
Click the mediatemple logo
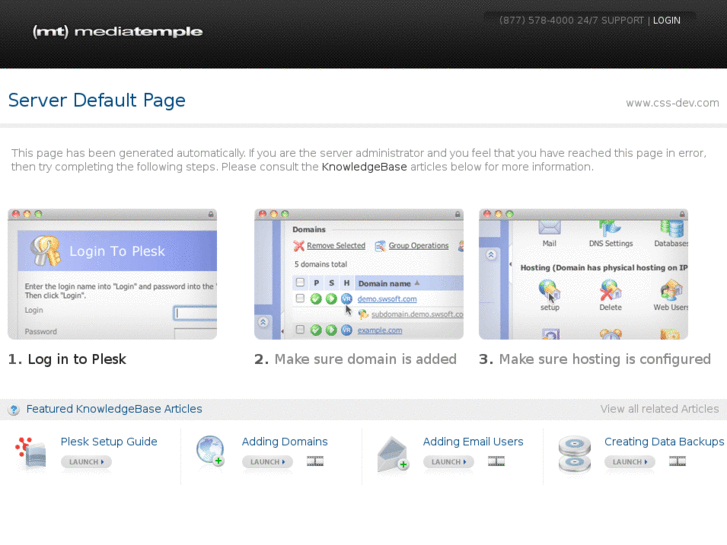tap(117, 32)
